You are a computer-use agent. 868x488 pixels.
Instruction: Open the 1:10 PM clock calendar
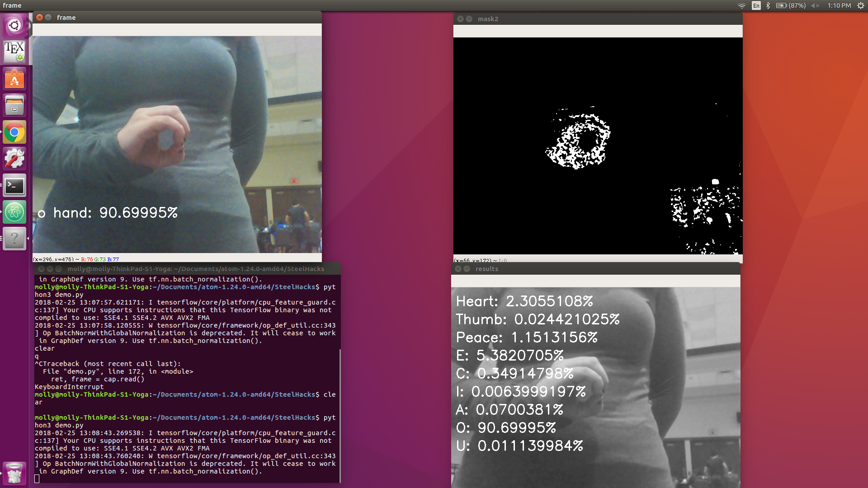click(839, 6)
